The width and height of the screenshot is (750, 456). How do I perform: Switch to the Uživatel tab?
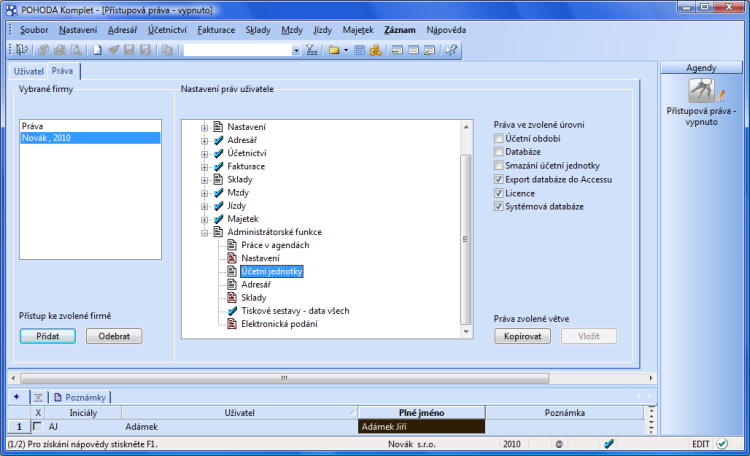tap(29, 71)
